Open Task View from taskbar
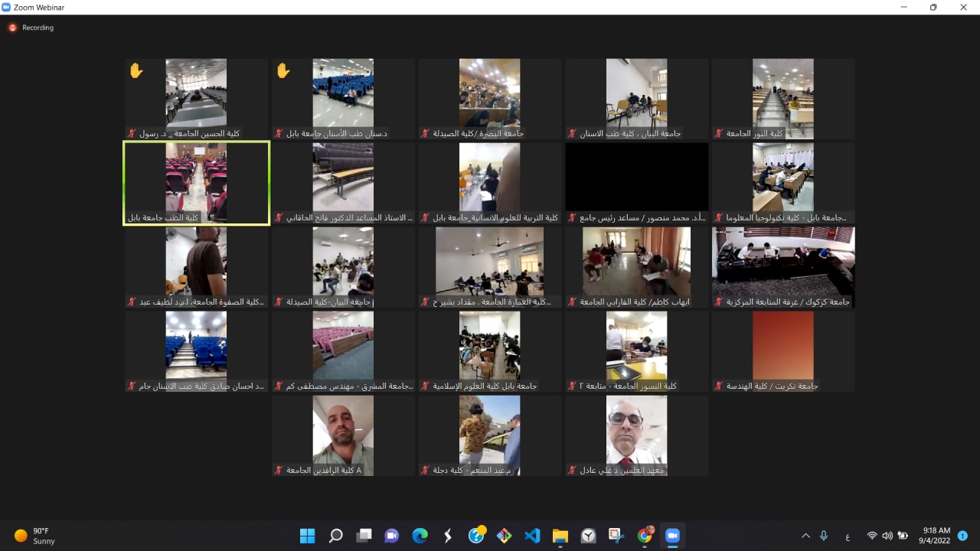980x551 pixels. coord(364,536)
